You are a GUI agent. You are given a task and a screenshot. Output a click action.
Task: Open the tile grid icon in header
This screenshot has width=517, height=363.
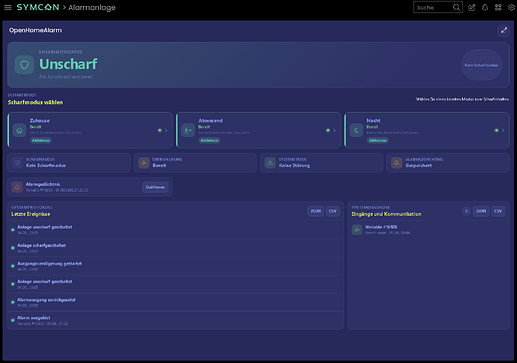(x=498, y=7)
